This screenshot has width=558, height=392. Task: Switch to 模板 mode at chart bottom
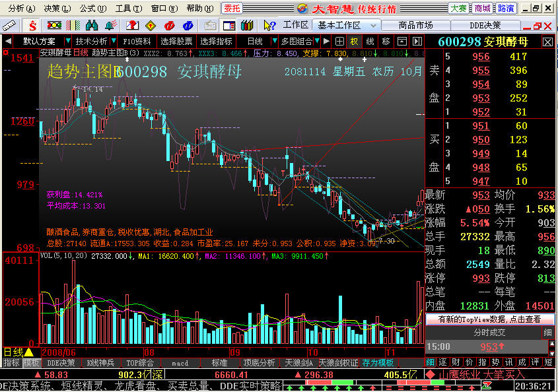coord(31,363)
